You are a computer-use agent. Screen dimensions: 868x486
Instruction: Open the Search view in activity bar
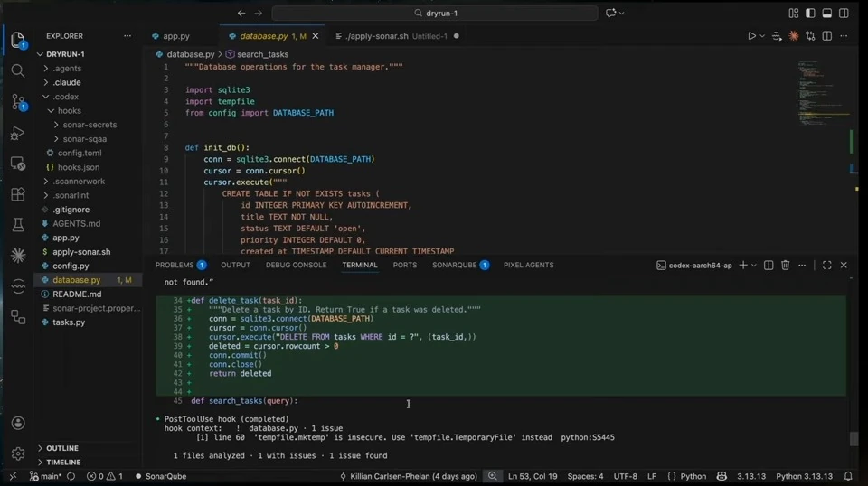tap(18, 70)
